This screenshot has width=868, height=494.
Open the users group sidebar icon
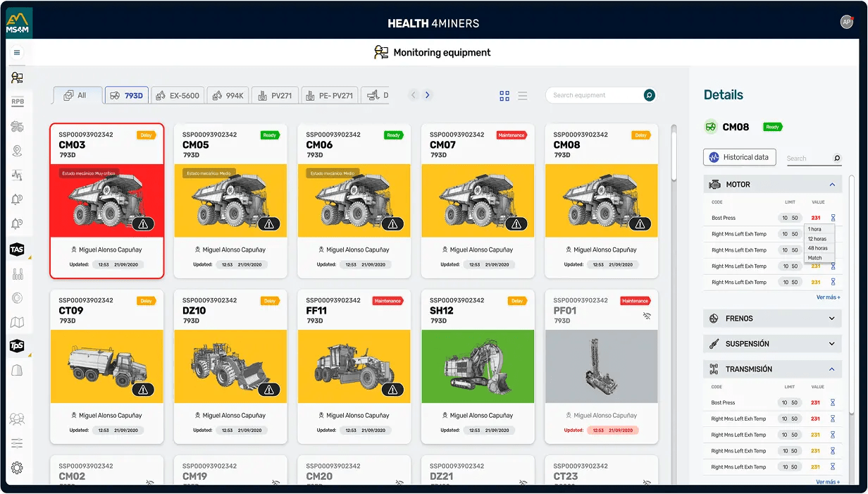(x=17, y=419)
